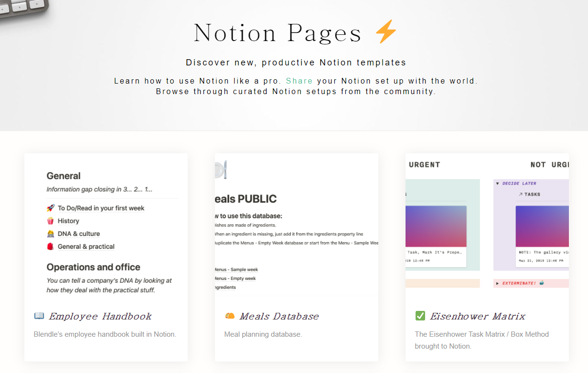Image resolution: width=588 pixels, height=373 pixels.
Task: Open the Employee Handbook template title
Action: [x=100, y=316]
